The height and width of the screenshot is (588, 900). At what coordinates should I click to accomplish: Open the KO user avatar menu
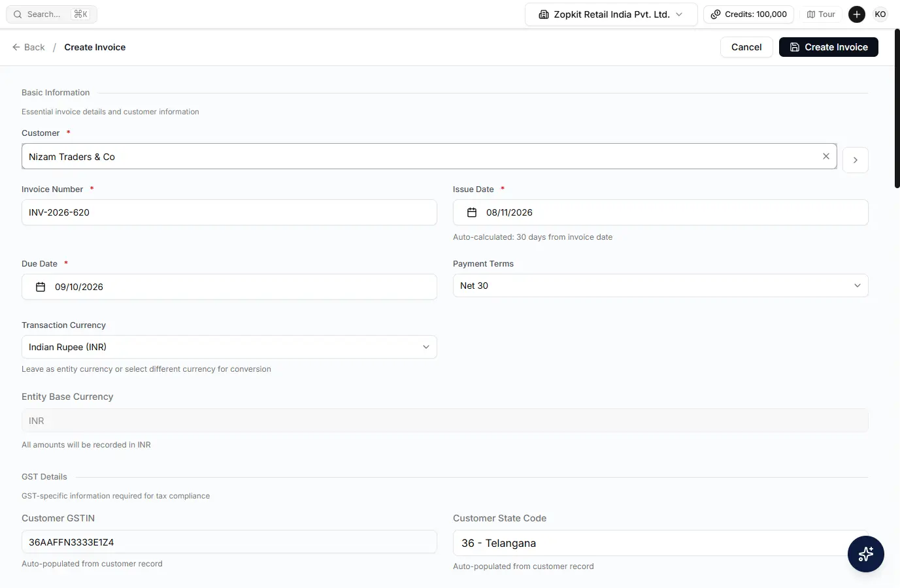point(880,14)
